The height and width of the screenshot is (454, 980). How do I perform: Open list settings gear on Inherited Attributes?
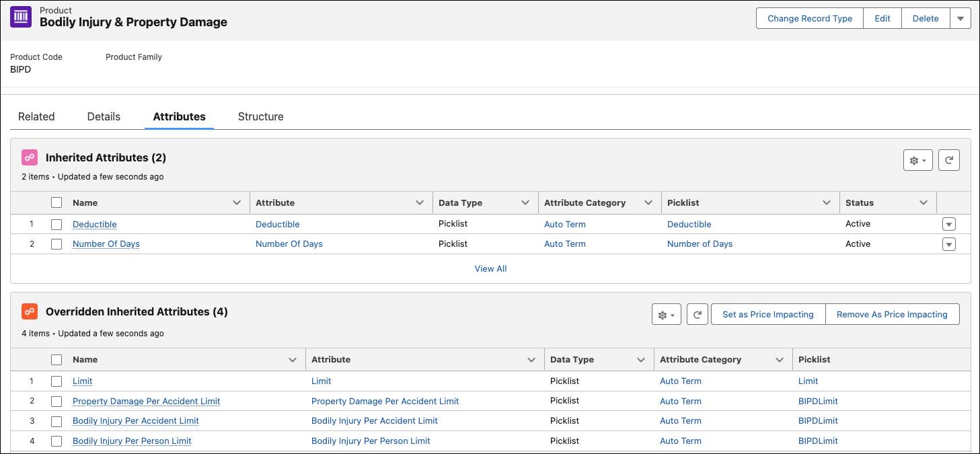[x=917, y=160]
